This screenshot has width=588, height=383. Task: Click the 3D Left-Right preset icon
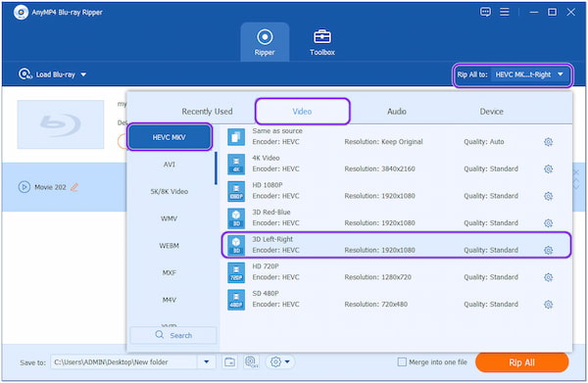point(236,245)
